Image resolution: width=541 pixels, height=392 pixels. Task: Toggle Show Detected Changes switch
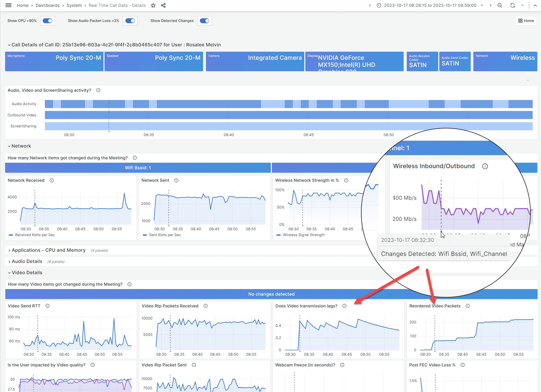204,21
